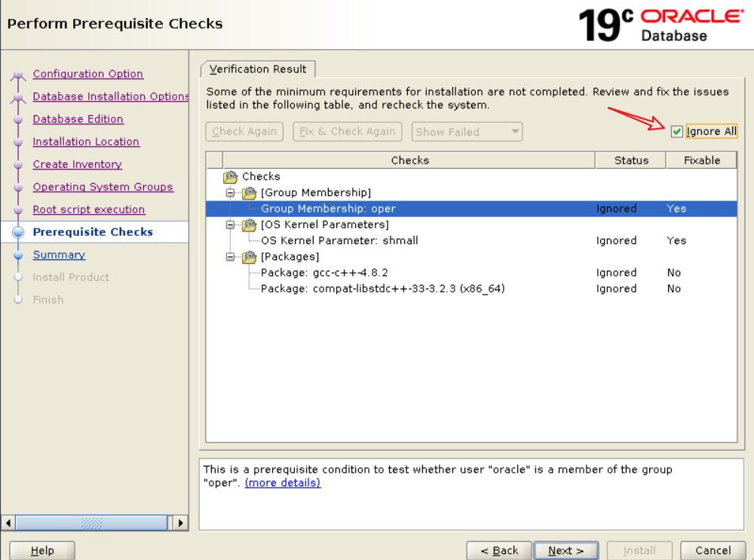
Task: Click the Prerequisite Checks step bullet icon
Action: 18,232
